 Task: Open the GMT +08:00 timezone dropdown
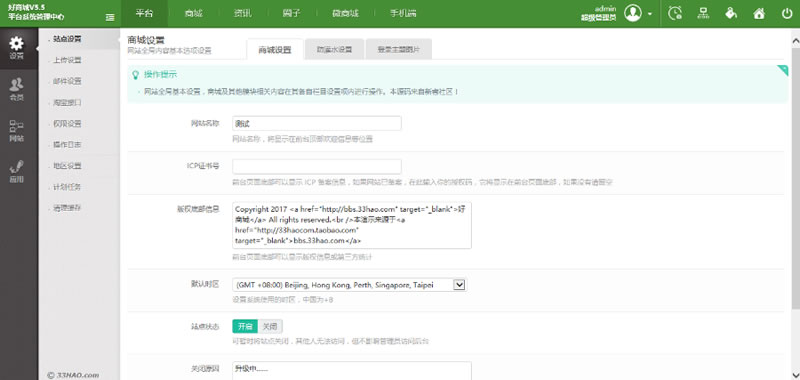(349, 285)
